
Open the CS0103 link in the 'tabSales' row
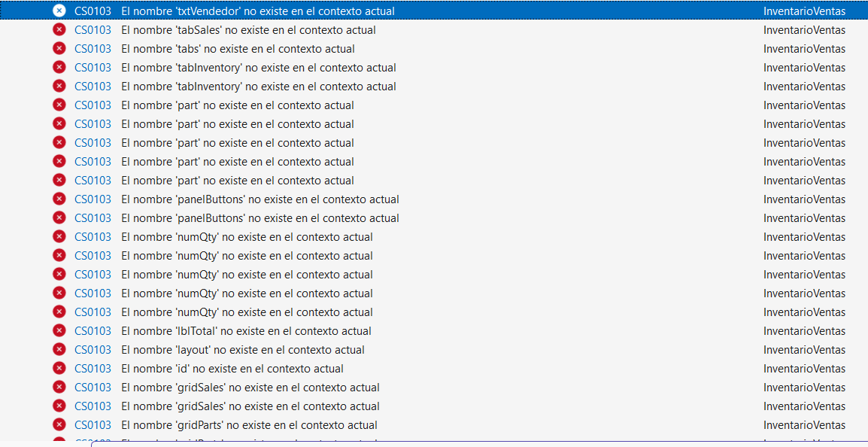[93, 30]
